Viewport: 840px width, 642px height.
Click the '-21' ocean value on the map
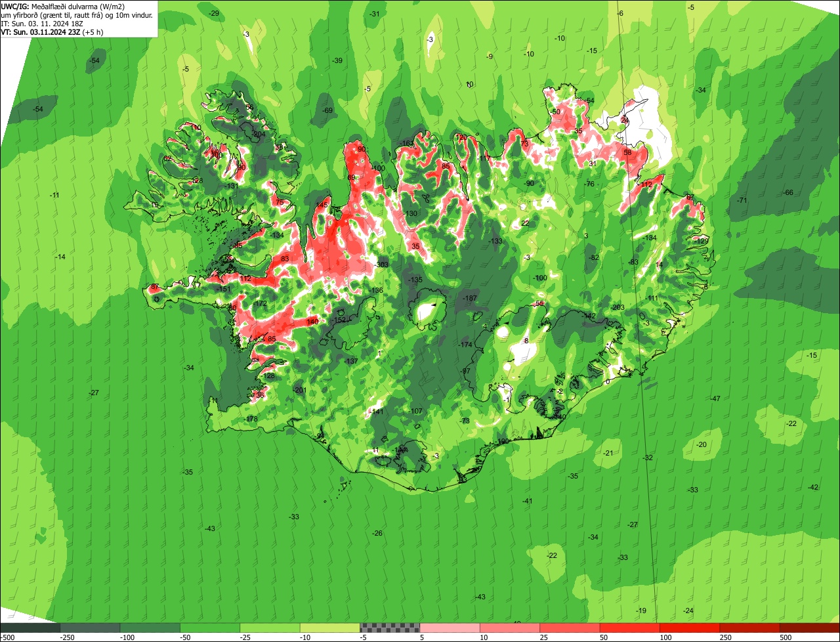[x=608, y=453]
